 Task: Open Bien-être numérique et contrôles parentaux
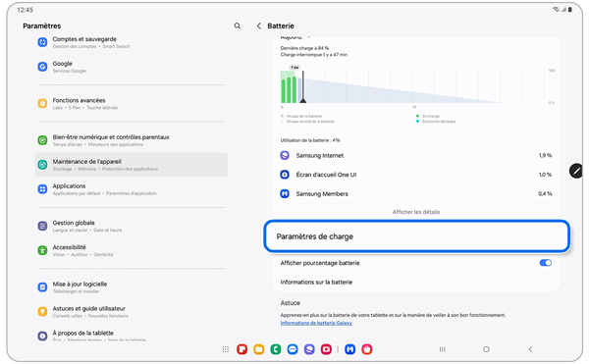pyautogui.click(x=132, y=140)
